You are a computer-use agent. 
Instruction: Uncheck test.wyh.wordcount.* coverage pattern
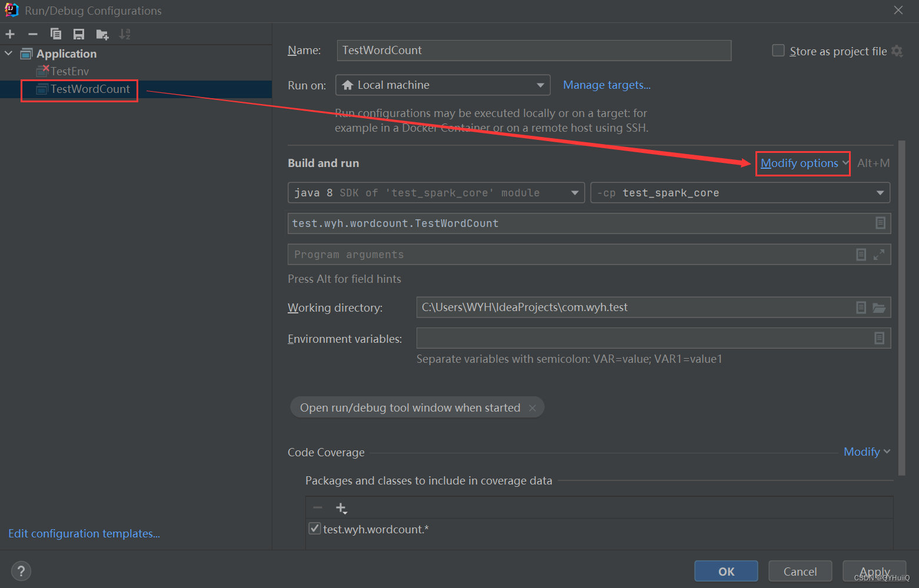point(315,529)
